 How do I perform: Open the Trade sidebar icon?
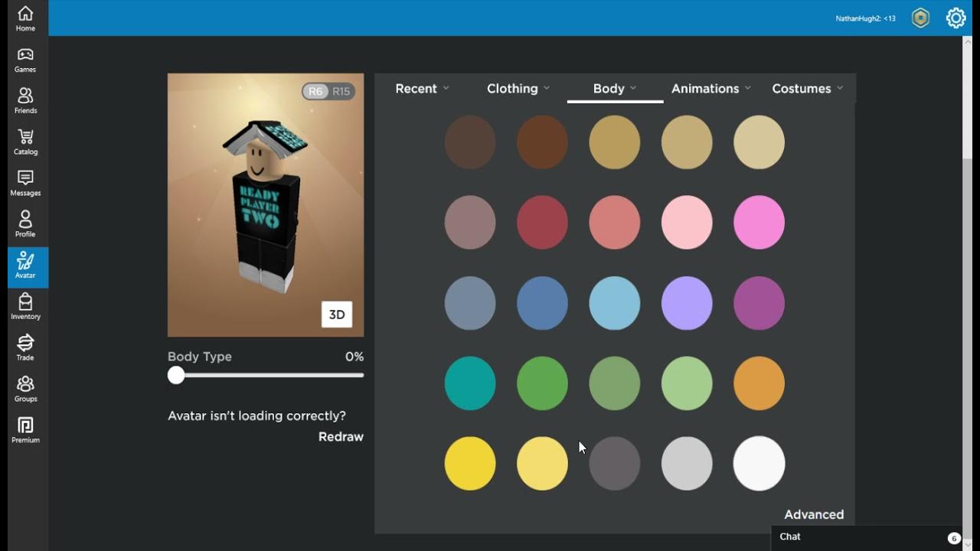[25, 343]
